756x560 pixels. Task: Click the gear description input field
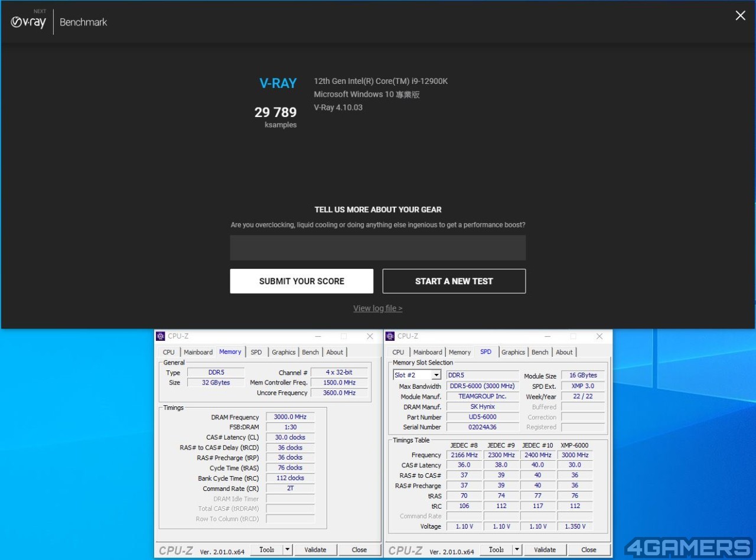378,248
